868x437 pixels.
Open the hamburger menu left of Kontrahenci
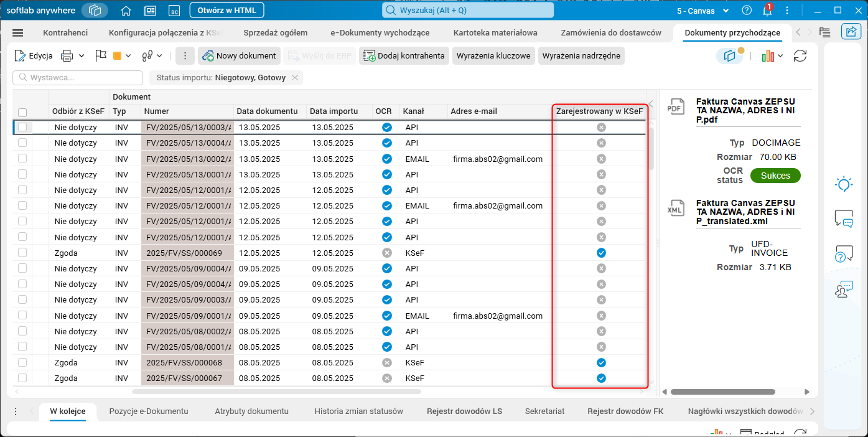point(17,33)
